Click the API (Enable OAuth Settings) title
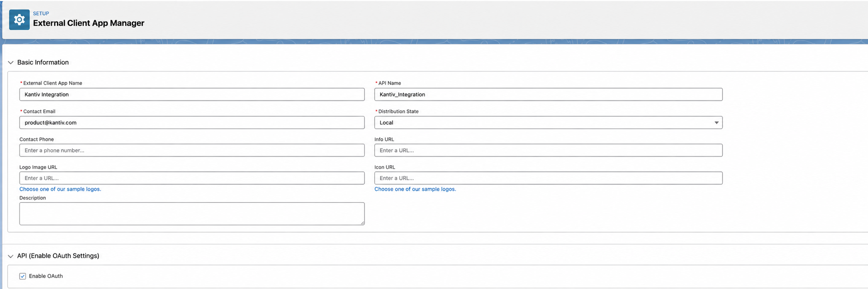The width and height of the screenshot is (868, 289). (x=58, y=256)
